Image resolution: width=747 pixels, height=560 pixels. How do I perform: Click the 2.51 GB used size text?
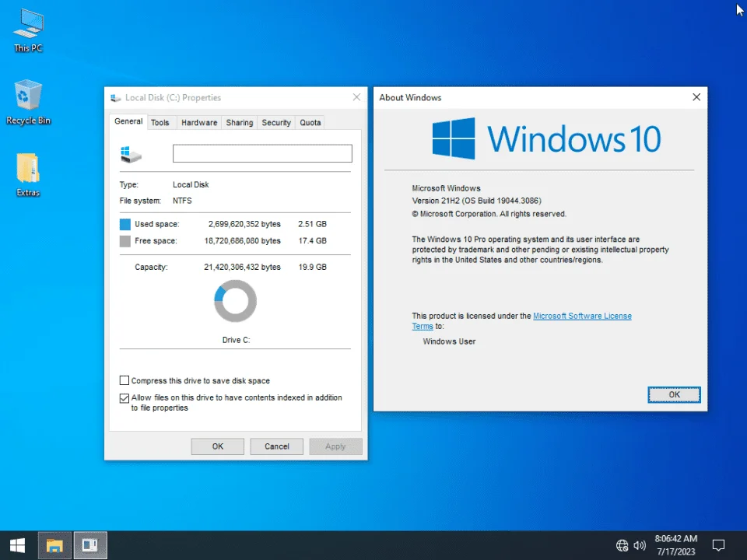[313, 224]
